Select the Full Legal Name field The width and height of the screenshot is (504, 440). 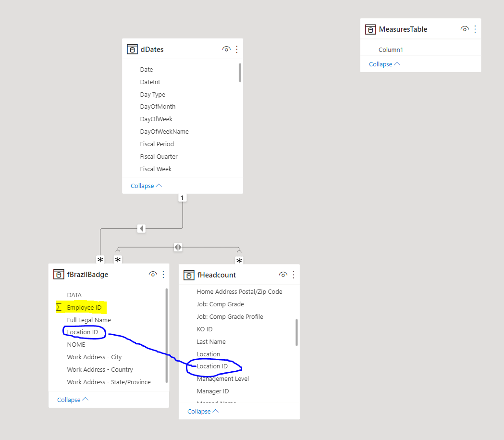pyautogui.click(x=89, y=320)
